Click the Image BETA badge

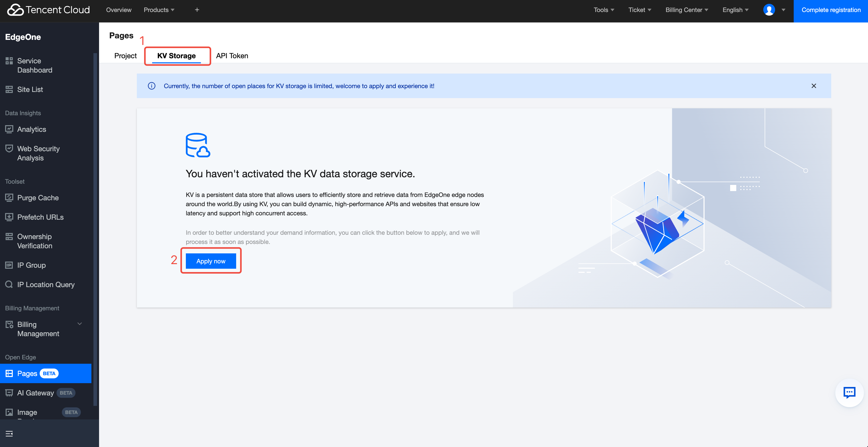(x=71, y=412)
